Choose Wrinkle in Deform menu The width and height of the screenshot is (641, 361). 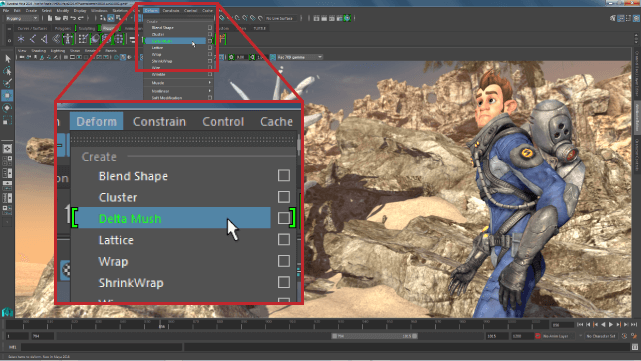click(159, 75)
